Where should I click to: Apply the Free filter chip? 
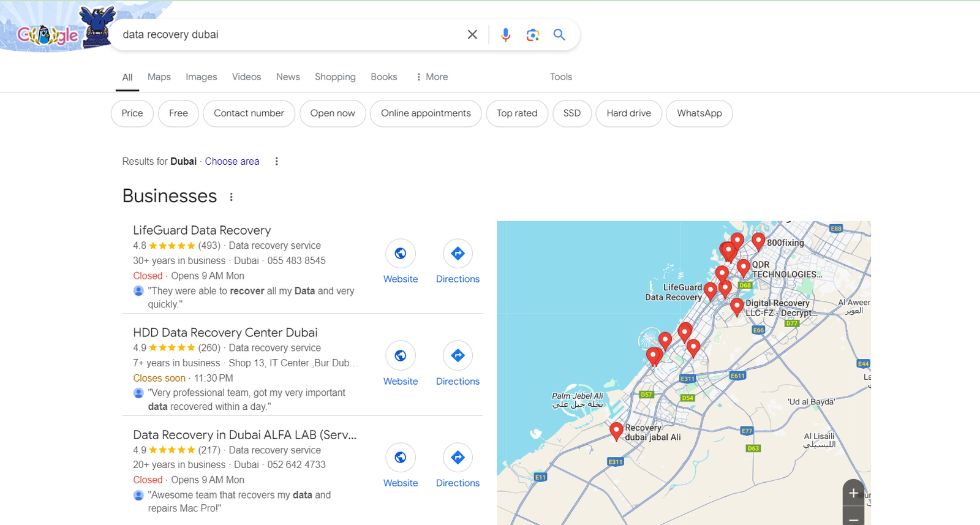pos(179,113)
